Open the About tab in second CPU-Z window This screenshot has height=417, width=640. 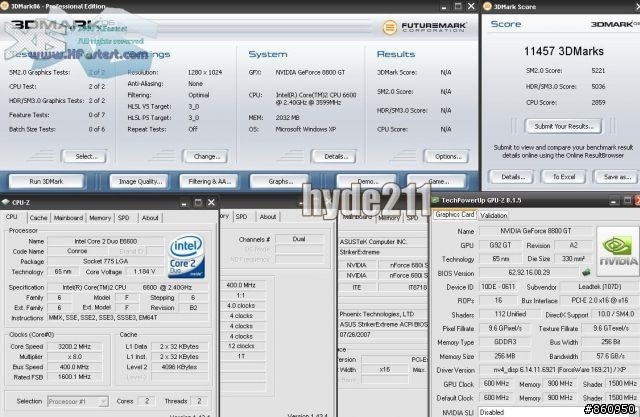coord(268,217)
